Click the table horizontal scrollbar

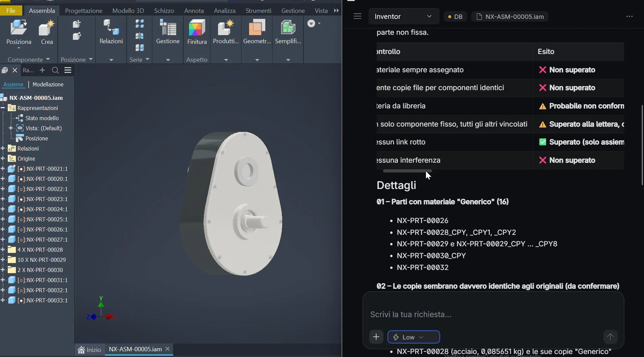click(407, 171)
